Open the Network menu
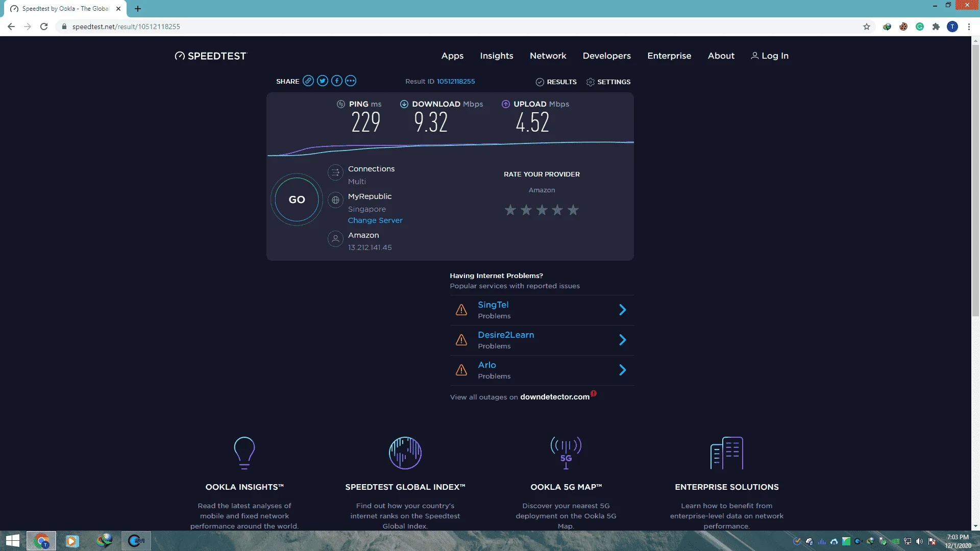The width and height of the screenshot is (980, 551). (548, 56)
